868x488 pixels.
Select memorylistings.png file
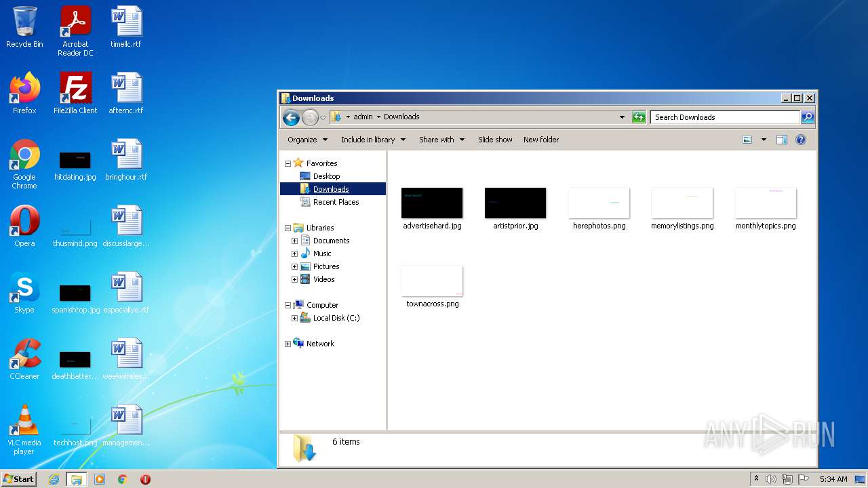[x=682, y=209]
